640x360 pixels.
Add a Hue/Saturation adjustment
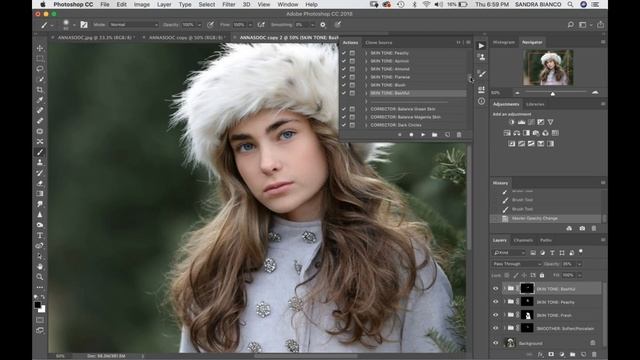(x=507, y=133)
